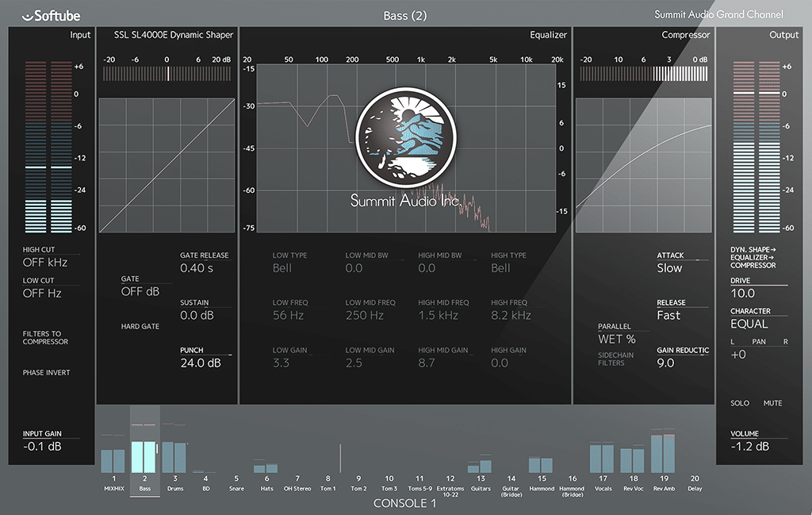Click the Softube logo

[x=52, y=15]
